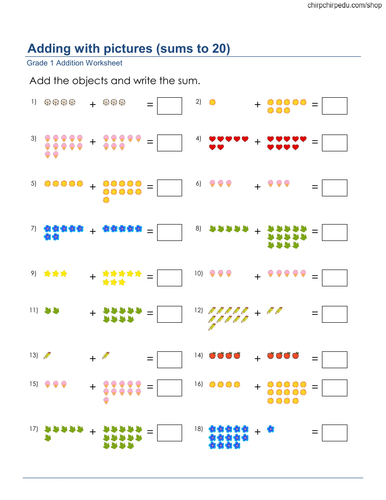Click the answer box for problem 2

pos(334,106)
